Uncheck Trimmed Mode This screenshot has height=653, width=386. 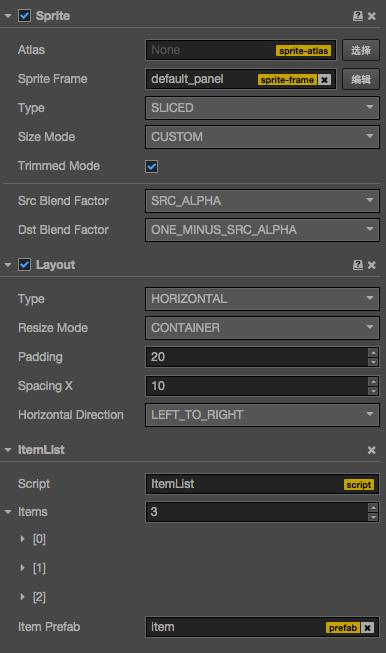tap(152, 167)
